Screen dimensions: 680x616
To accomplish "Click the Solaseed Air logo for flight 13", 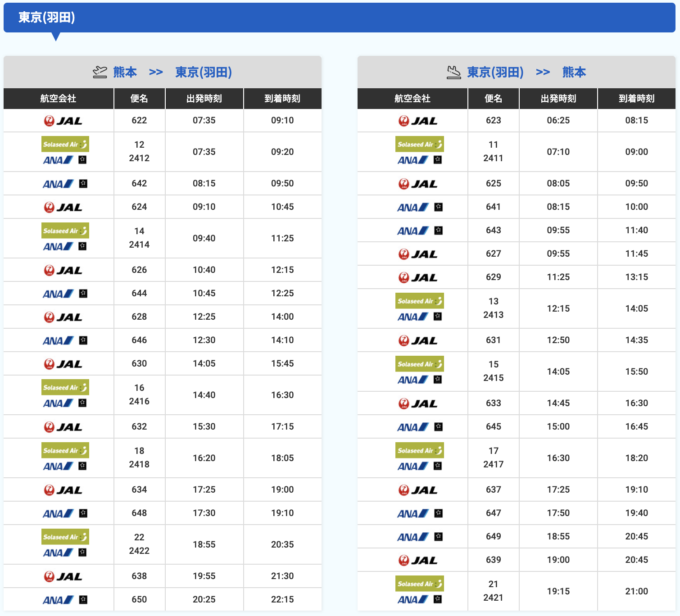I will (420, 301).
